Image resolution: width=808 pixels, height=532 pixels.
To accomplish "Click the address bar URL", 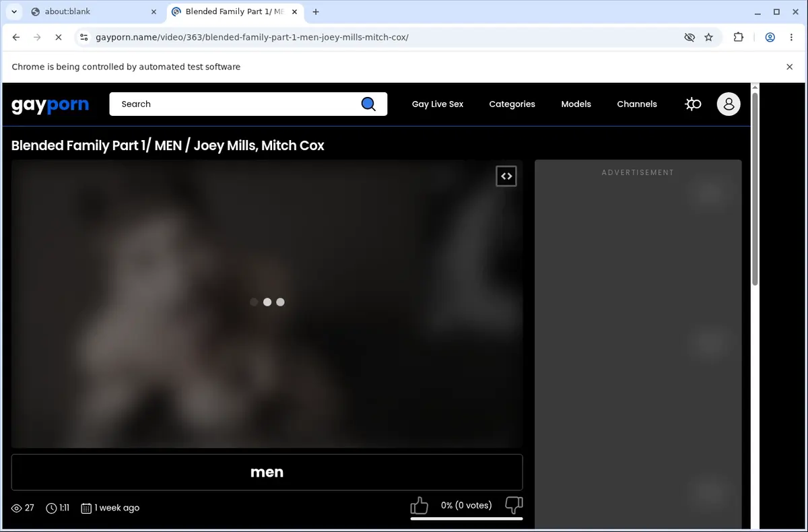I will pos(252,37).
